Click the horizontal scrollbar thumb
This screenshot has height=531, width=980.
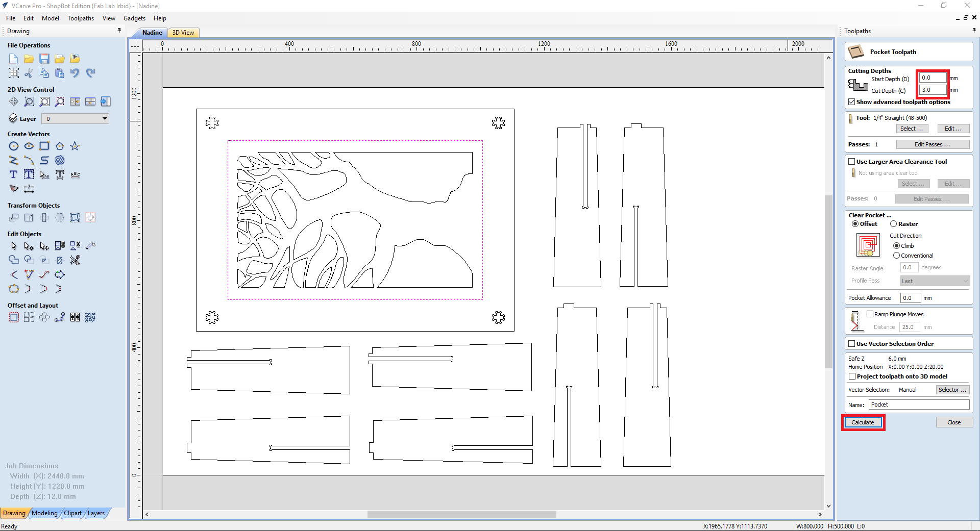tap(461, 514)
